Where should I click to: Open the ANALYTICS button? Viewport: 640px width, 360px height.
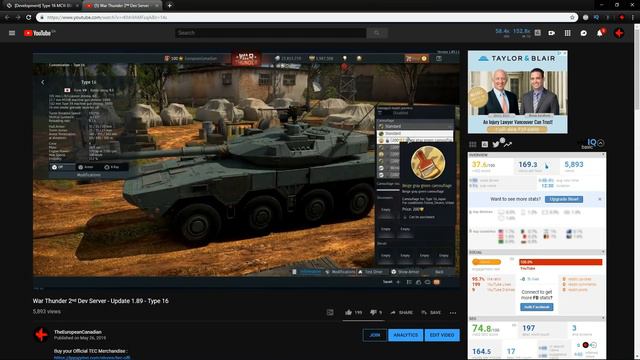coord(406,335)
